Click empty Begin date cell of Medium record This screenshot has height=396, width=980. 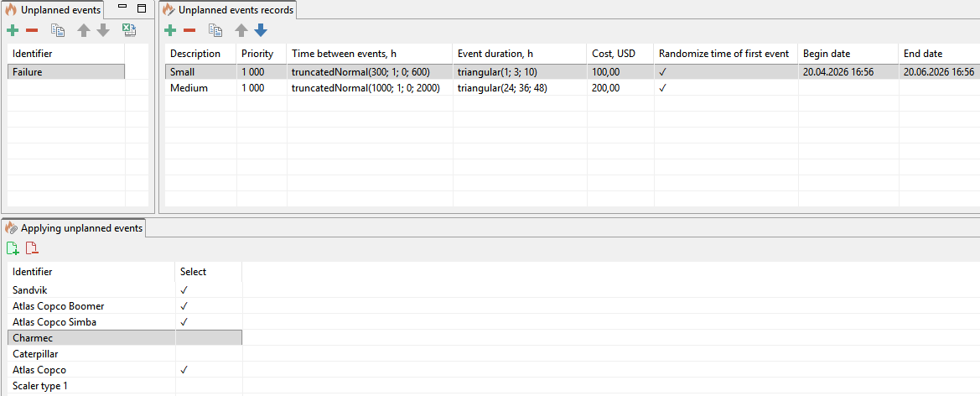pos(848,88)
